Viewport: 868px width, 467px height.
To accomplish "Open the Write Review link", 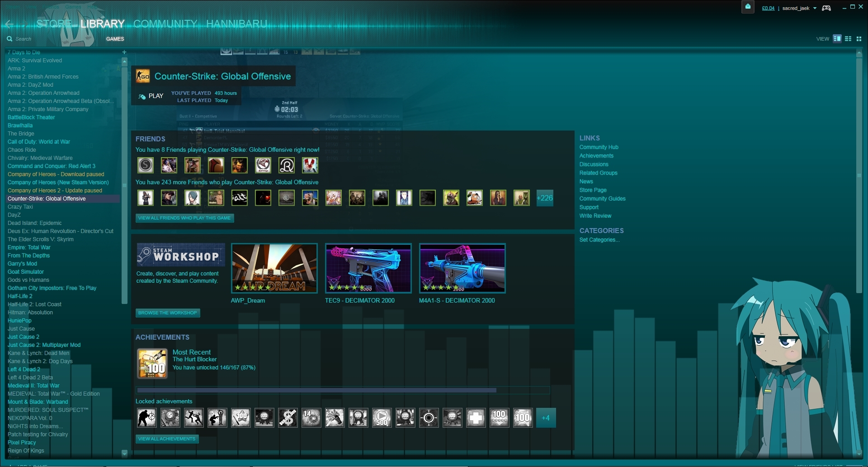I will click(x=595, y=216).
